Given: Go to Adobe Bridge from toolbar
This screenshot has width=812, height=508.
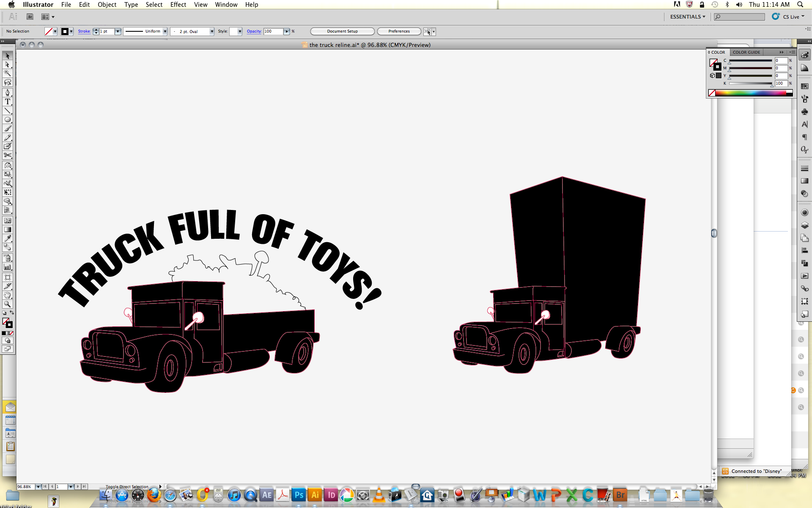Looking at the screenshot, I should pyautogui.click(x=30, y=17).
